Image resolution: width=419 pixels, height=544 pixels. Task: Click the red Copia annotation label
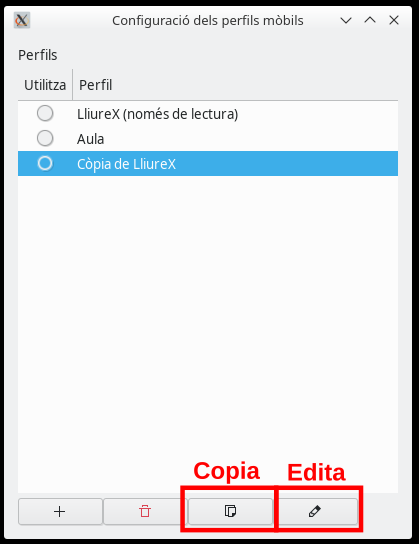tap(226, 471)
